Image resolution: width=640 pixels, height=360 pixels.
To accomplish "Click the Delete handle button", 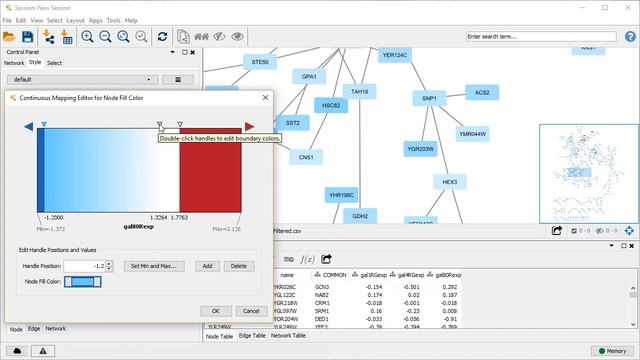I will 239,266.
